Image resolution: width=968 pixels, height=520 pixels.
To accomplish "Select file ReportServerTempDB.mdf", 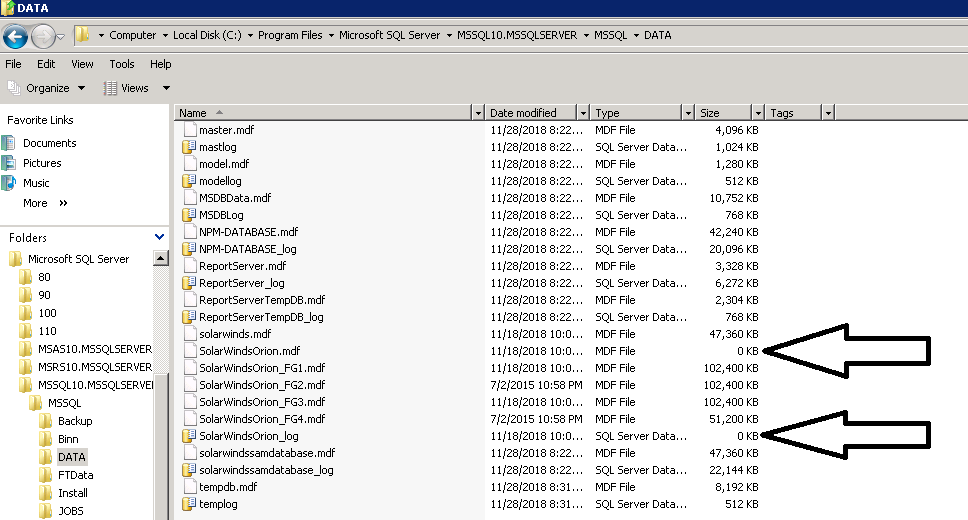I will tap(262, 300).
